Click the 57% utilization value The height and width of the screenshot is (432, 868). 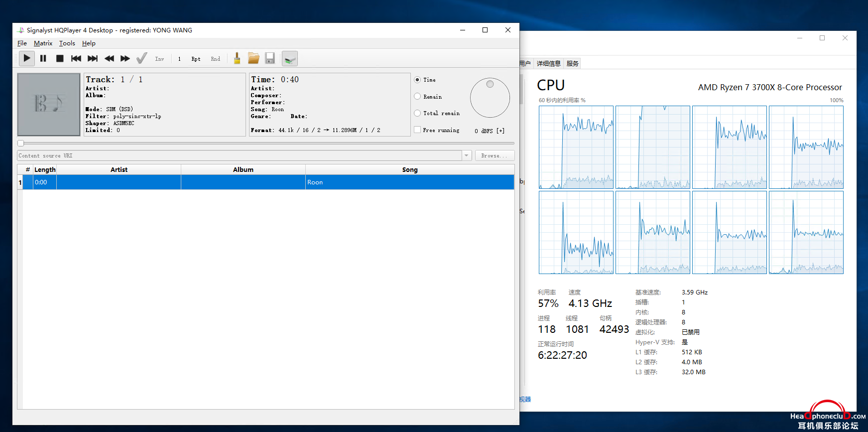coord(548,303)
